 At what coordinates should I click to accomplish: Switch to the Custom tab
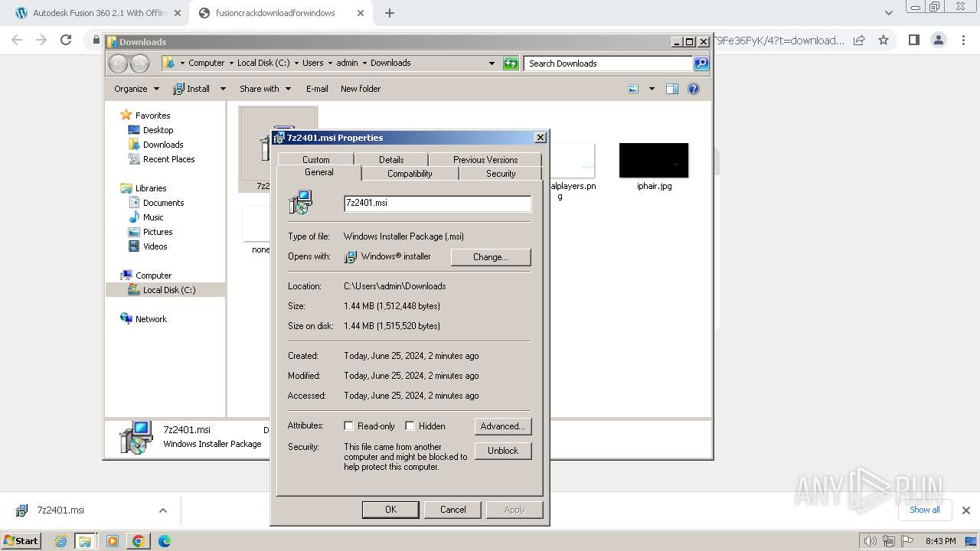[x=315, y=159]
